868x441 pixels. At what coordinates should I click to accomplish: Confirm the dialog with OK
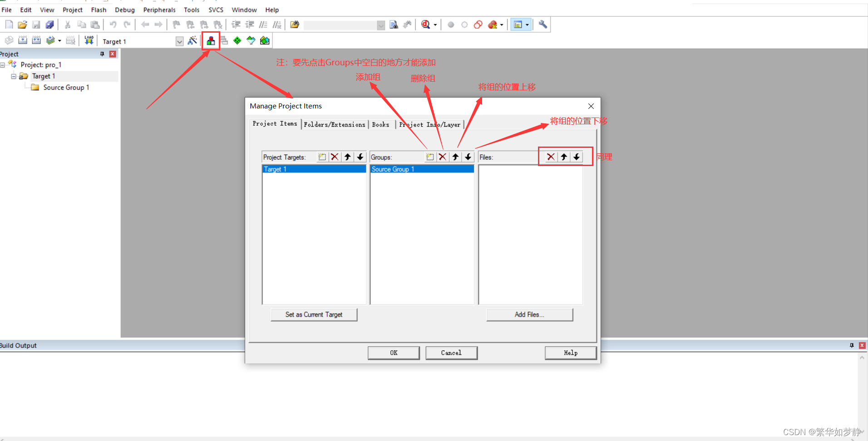[394, 353]
